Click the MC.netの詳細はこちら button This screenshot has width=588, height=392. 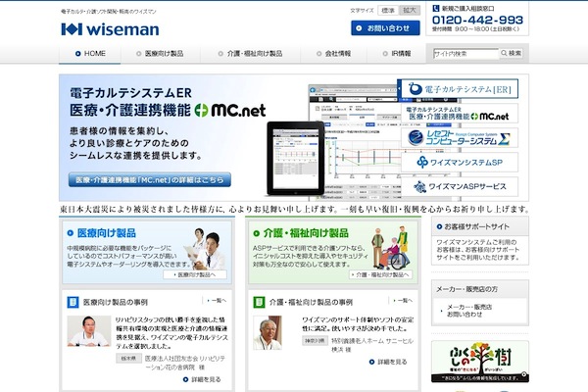[150, 179]
